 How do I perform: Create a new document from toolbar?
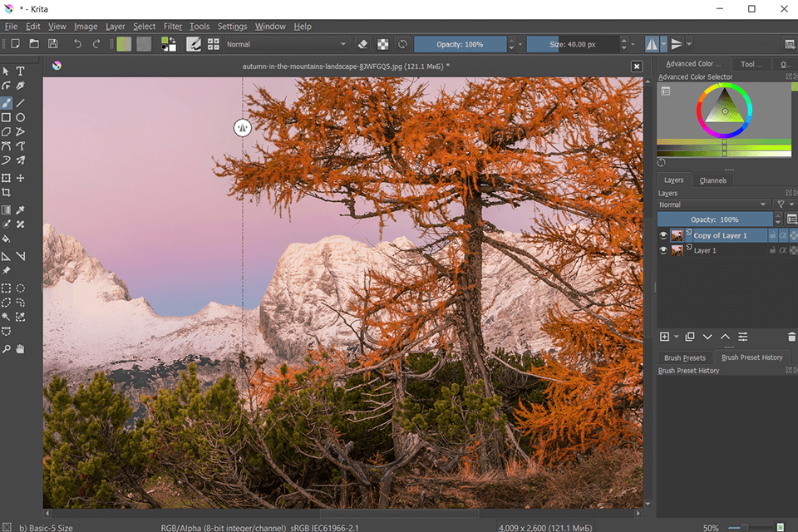(x=15, y=44)
